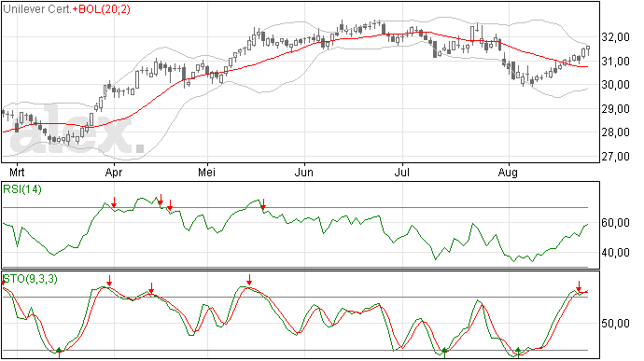Click the stochastic green buy arrow in mid-July
644x361 pixels.
click(x=444, y=353)
